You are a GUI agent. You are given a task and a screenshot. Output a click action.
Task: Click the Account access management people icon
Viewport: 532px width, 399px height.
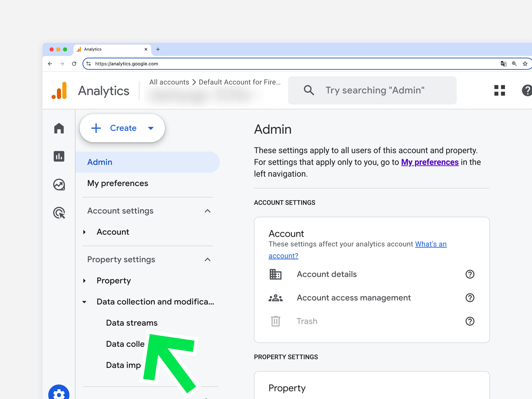coord(276,298)
